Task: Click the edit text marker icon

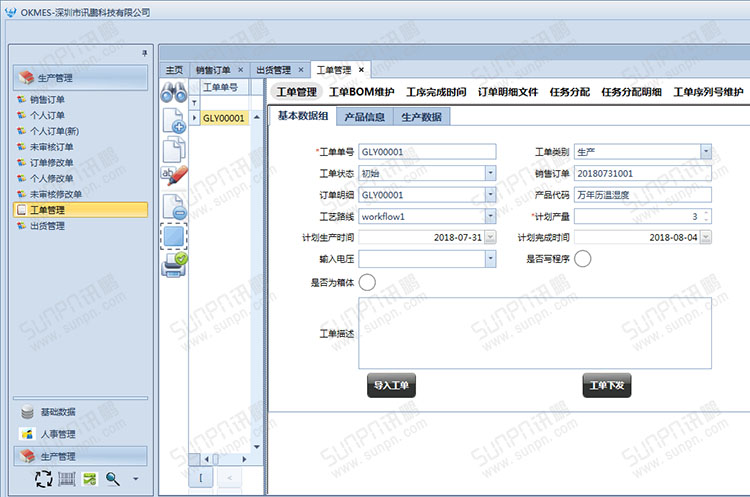Action: click(x=174, y=176)
